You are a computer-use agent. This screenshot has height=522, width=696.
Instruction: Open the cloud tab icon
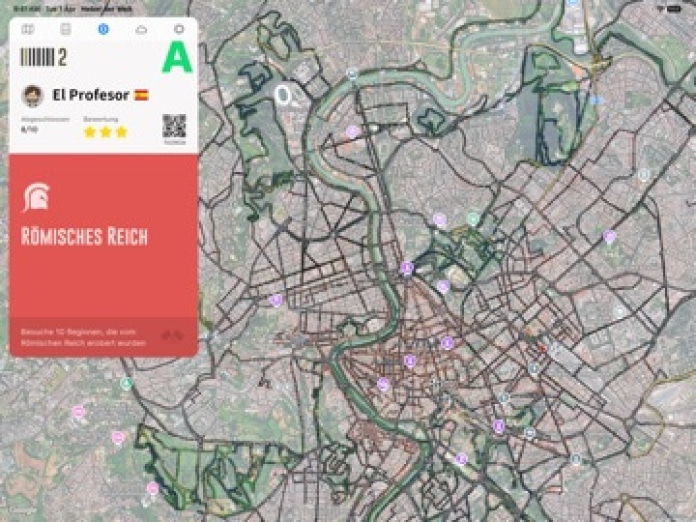141,30
